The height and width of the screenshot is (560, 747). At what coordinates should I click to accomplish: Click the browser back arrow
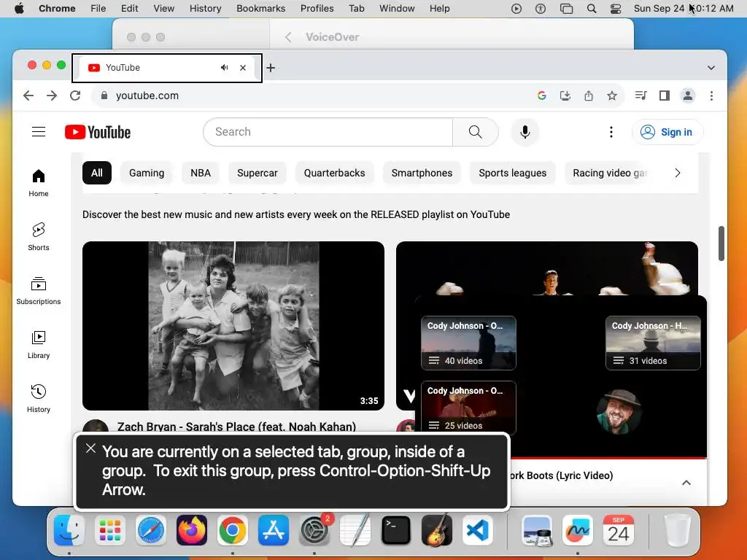coord(28,96)
